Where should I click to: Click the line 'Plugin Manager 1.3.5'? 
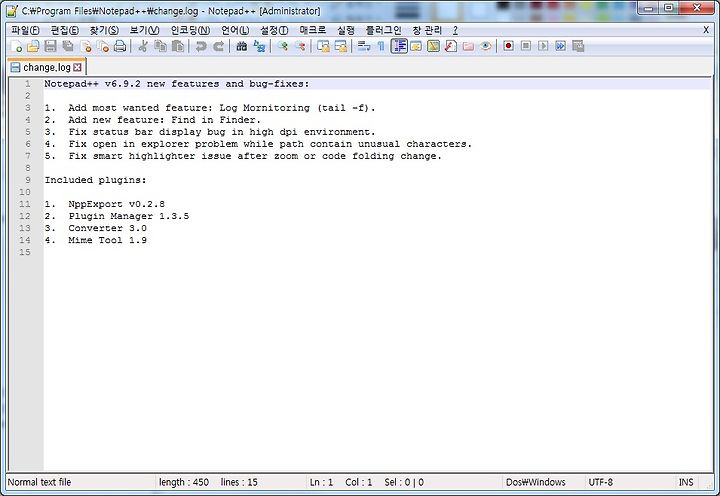(129, 216)
